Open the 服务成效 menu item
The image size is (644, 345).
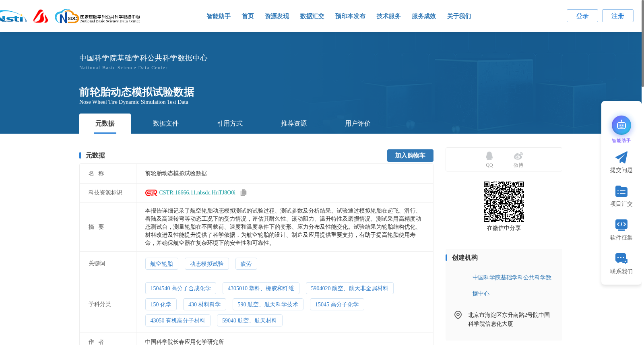tap(424, 16)
